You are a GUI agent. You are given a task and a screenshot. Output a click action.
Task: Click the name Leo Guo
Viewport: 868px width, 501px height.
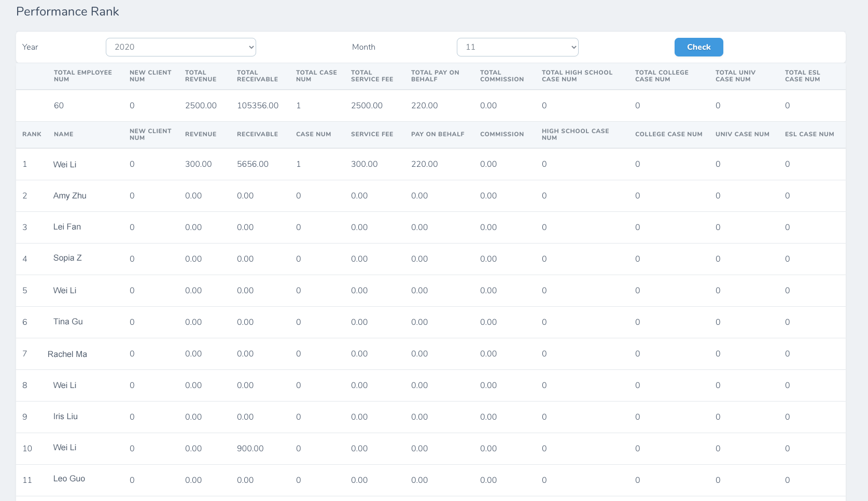pos(69,479)
